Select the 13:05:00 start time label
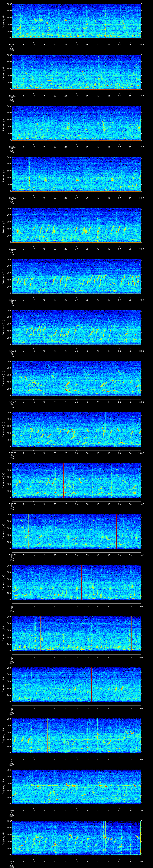 click(x=12, y=248)
